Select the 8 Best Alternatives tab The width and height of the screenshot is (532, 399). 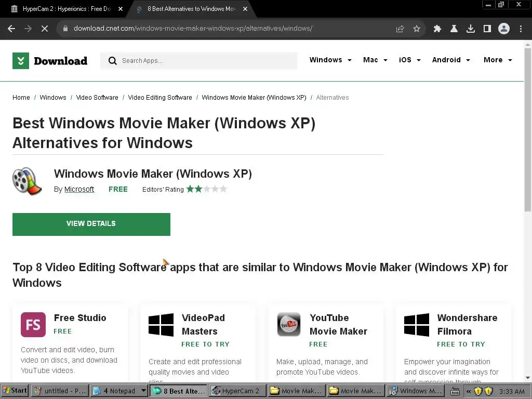coord(192,9)
